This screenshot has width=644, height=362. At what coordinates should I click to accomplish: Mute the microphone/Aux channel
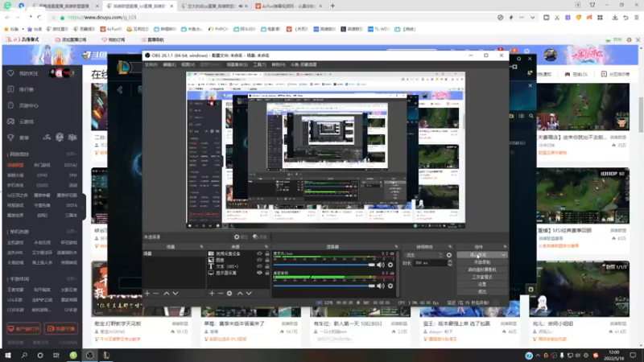[381, 265]
